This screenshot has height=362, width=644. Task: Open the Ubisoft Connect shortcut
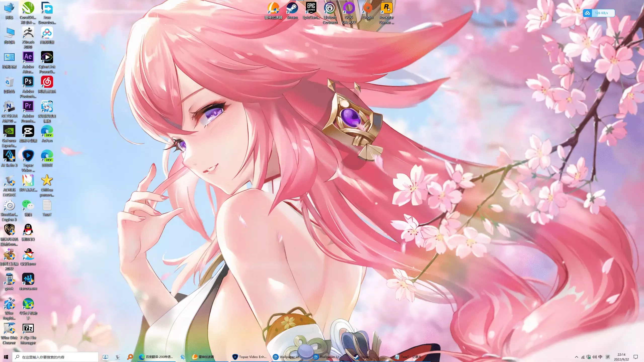point(330,13)
